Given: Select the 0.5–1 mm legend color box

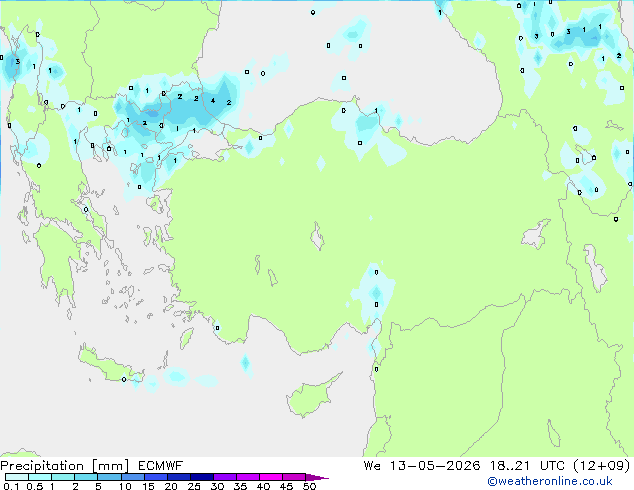Looking at the screenshot, I should [40, 477].
